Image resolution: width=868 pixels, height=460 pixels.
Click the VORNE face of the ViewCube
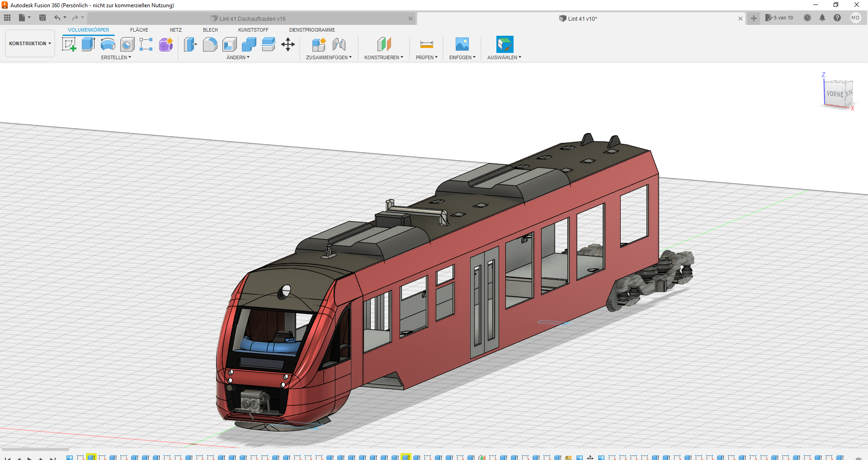tap(835, 94)
